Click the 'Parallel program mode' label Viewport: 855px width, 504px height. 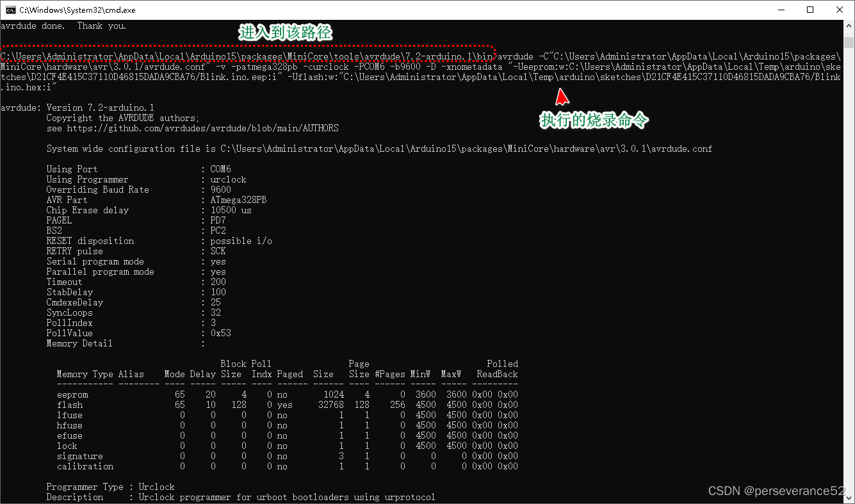(100, 272)
